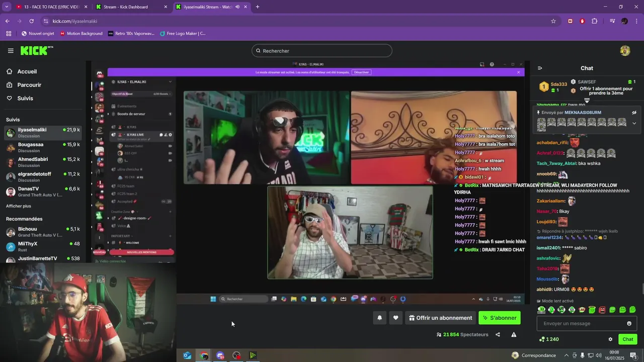The width and height of the screenshot is (644, 362).
Task: Click the Sda333 top gifter entry
Action: (x=553, y=87)
